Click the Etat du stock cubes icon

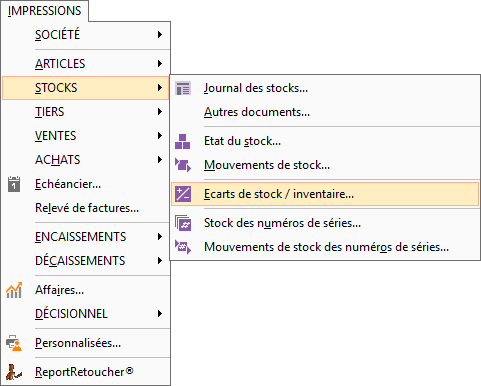click(x=183, y=141)
